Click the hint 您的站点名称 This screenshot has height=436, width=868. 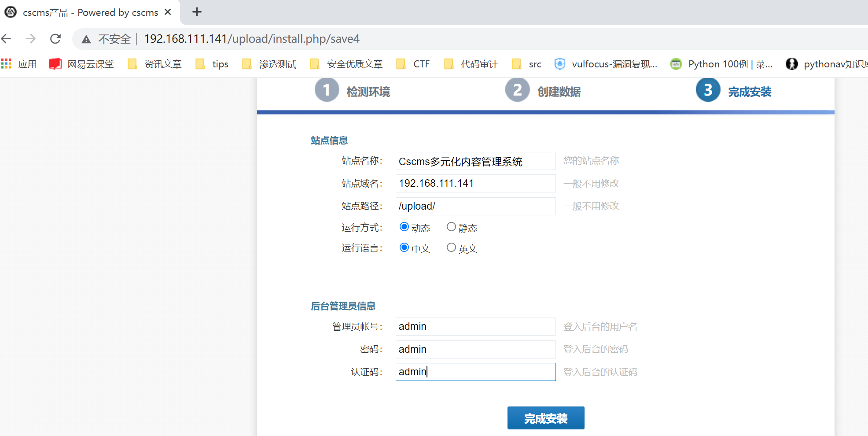tap(591, 161)
